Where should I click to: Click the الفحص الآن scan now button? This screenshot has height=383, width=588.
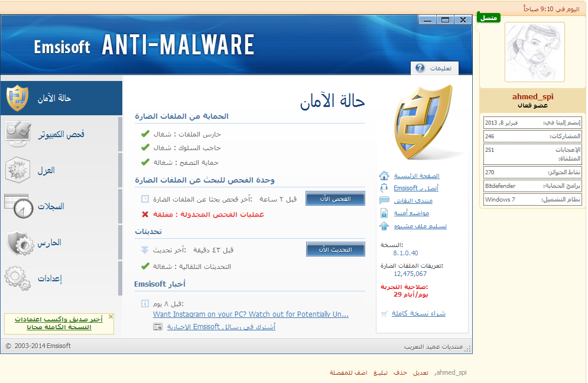pos(335,199)
